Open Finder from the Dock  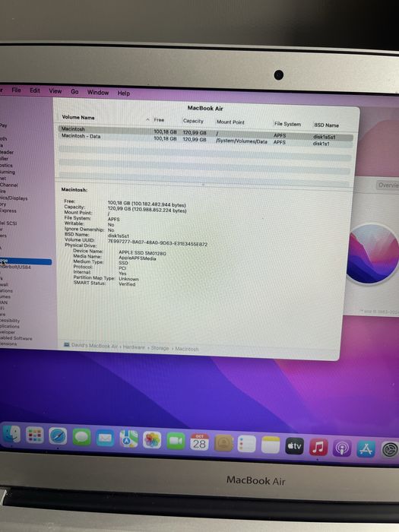click(12, 434)
